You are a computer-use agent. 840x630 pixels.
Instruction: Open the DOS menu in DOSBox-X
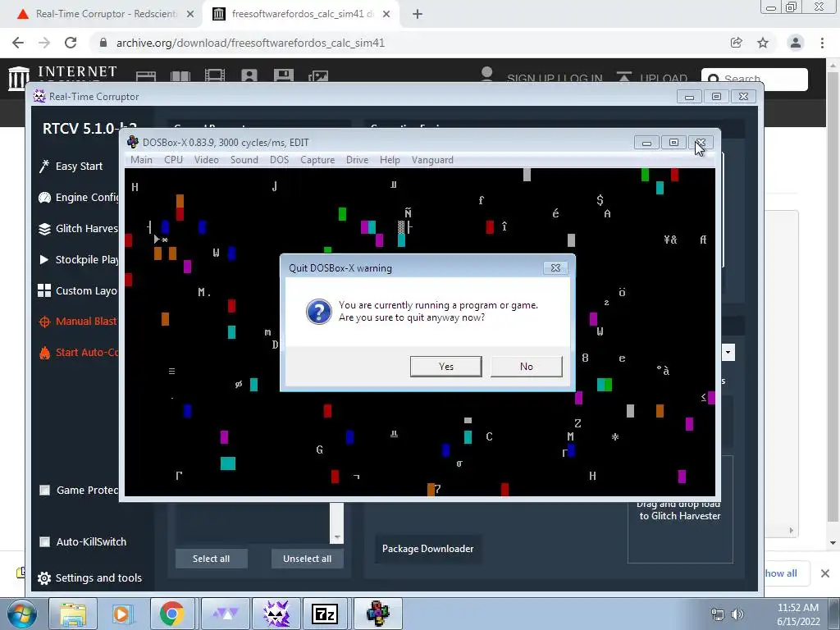pos(279,160)
